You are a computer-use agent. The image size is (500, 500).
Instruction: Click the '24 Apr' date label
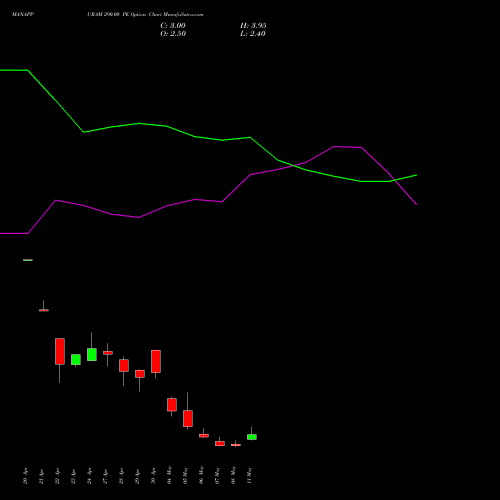click(90, 476)
